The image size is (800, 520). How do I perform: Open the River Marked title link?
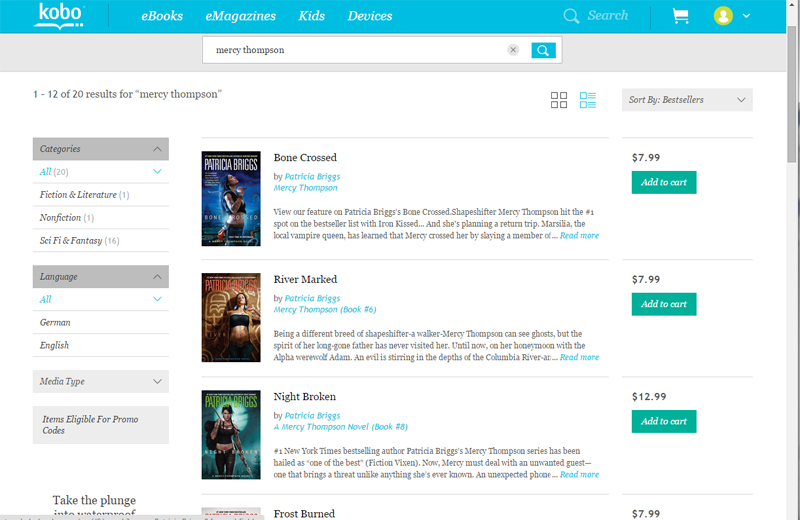pyautogui.click(x=305, y=279)
